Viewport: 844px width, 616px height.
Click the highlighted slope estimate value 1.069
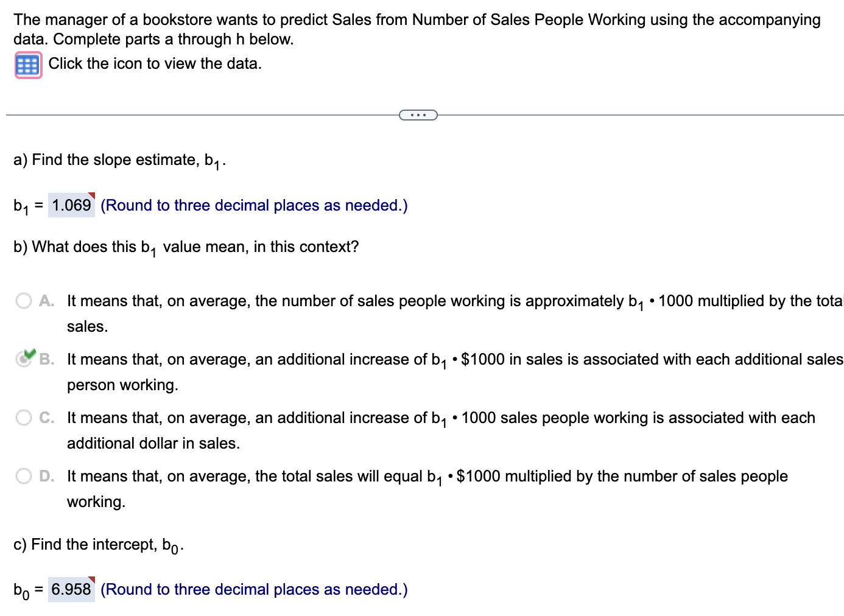[71, 205]
